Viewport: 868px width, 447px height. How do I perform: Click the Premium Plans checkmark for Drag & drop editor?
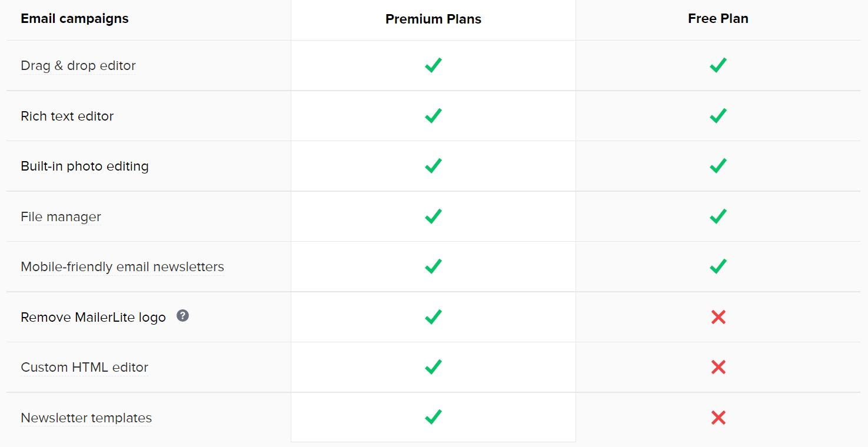(x=433, y=65)
